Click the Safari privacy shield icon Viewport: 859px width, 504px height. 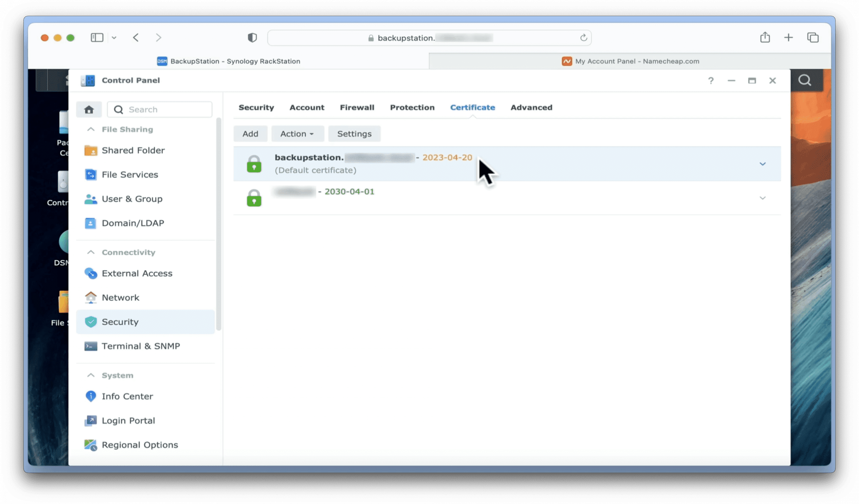pos(252,38)
